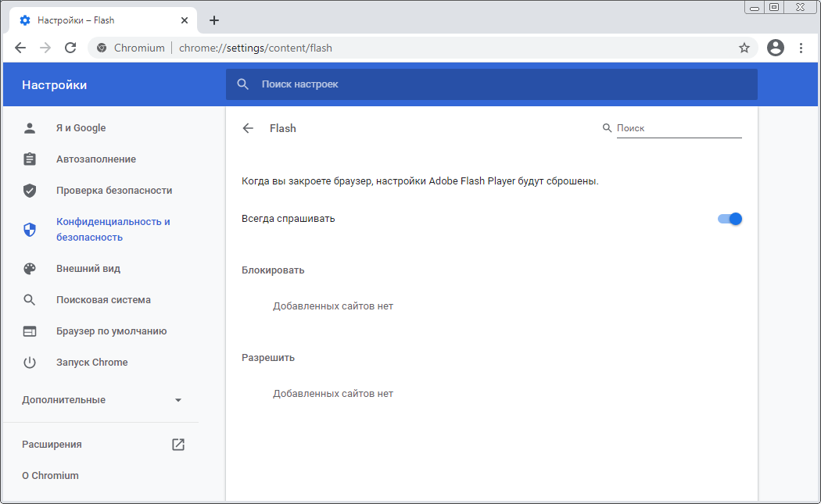Click Добавленных сайтов нет under Блокировать
The height and width of the screenshot is (504, 821).
333,306
